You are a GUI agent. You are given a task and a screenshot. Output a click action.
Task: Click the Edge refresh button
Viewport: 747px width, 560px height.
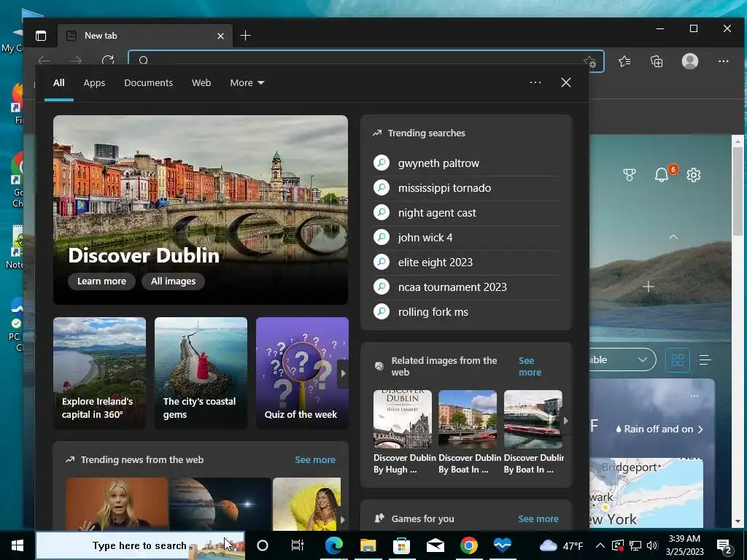[108, 61]
